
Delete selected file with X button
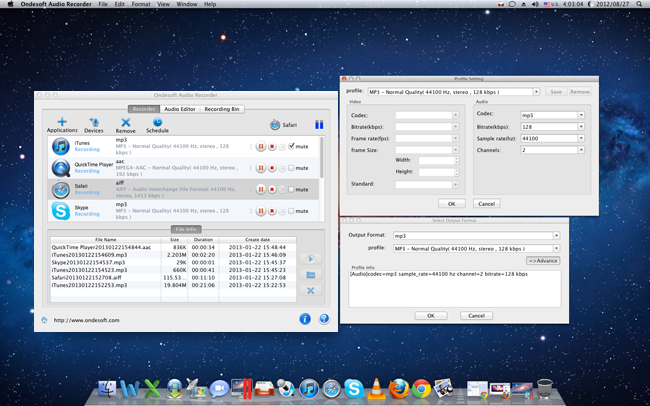pyautogui.click(x=311, y=291)
